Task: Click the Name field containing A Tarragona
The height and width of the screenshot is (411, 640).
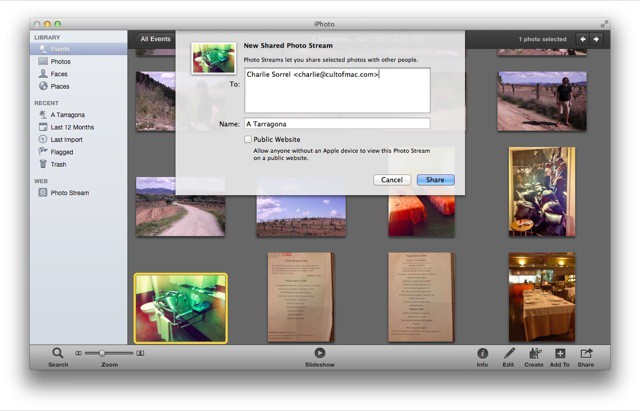Action: [x=336, y=124]
